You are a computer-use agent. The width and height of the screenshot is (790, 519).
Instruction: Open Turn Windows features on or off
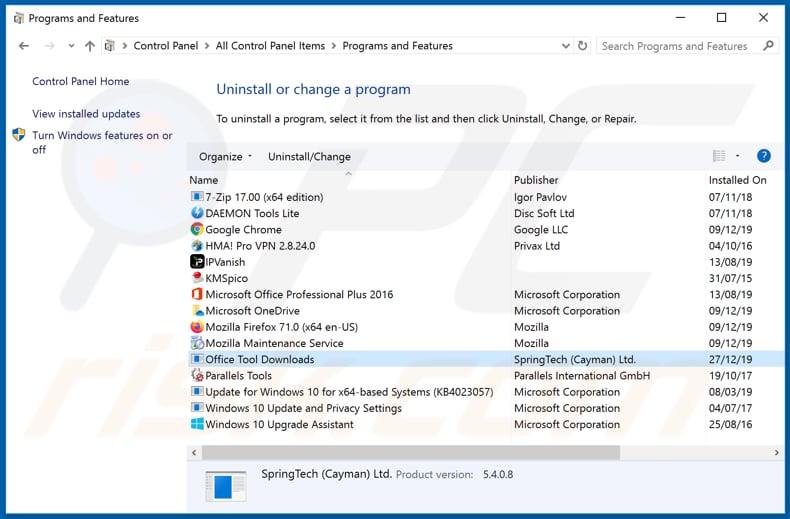(102, 142)
